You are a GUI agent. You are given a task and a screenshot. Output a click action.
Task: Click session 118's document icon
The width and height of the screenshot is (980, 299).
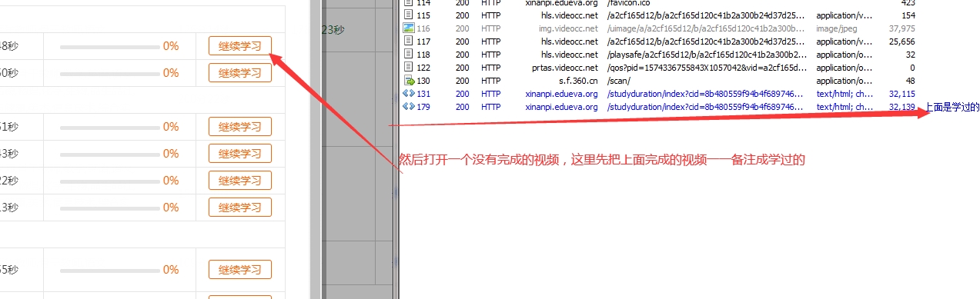click(408, 55)
